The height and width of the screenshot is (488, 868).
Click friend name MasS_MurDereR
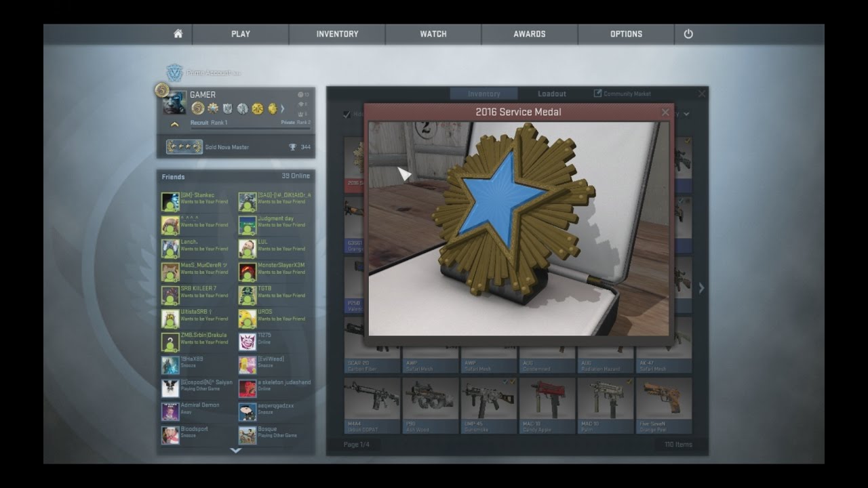coord(204,265)
